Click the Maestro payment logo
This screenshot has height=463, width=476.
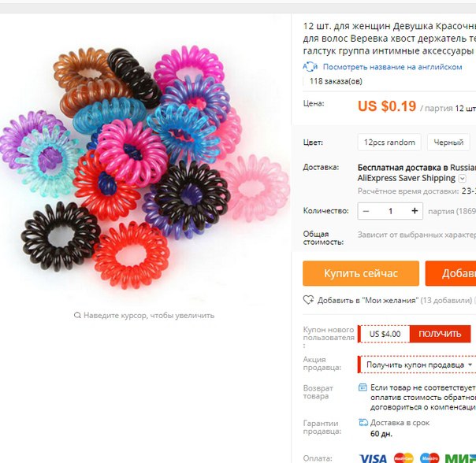[430, 458]
